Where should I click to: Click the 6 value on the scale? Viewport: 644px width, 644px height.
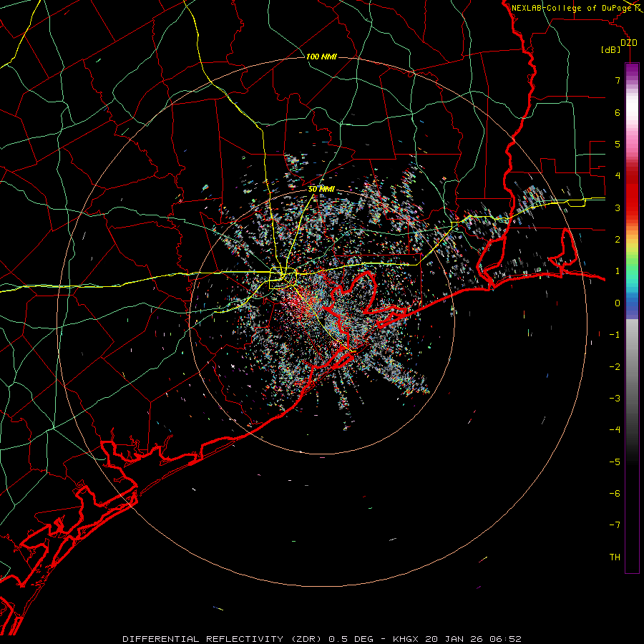coord(618,112)
